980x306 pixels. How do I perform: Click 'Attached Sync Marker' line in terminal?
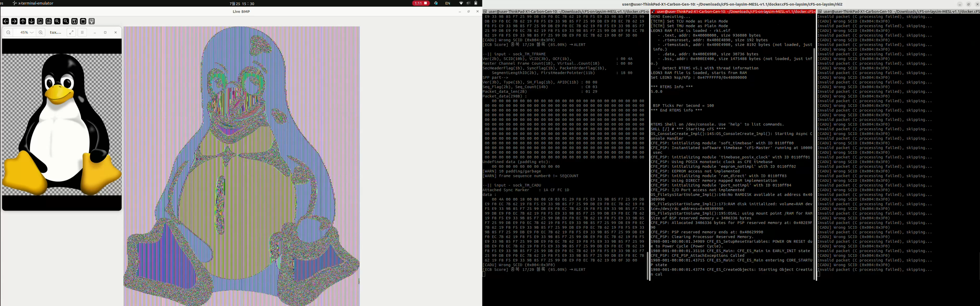526,190
